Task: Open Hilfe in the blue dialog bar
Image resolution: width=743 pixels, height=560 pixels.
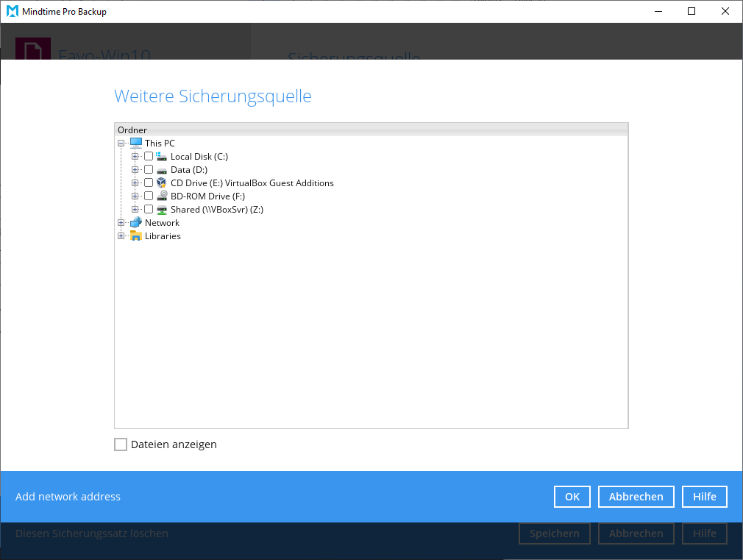Action: pyautogui.click(x=704, y=497)
